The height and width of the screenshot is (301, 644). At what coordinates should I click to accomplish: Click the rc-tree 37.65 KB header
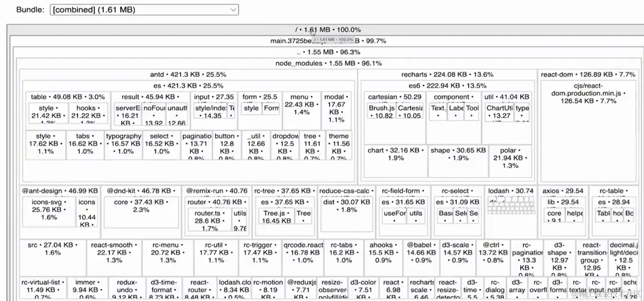click(x=285, y=191)
